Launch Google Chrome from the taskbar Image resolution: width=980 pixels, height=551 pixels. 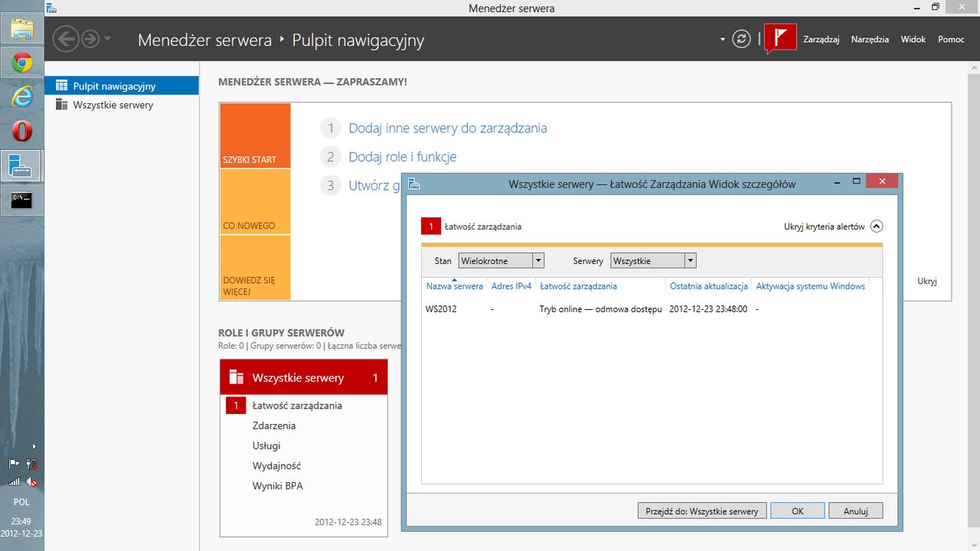tap(22, 63)
